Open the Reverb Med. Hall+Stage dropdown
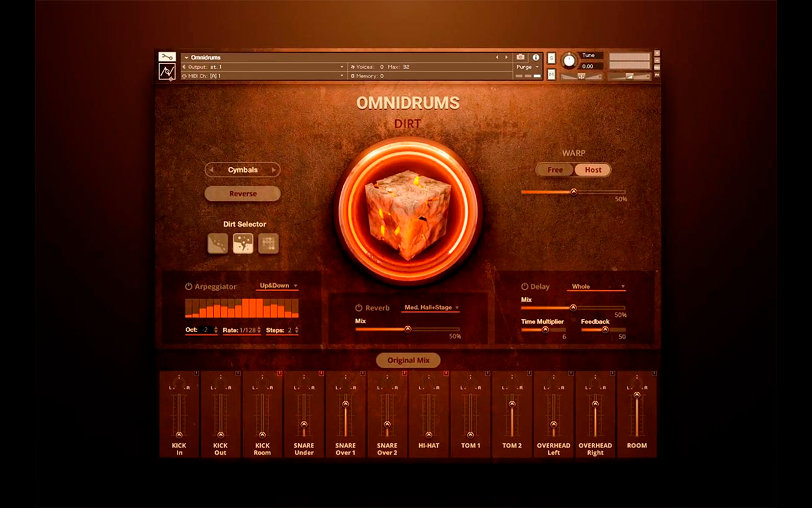The image size is (812, 508). [431, 307]
